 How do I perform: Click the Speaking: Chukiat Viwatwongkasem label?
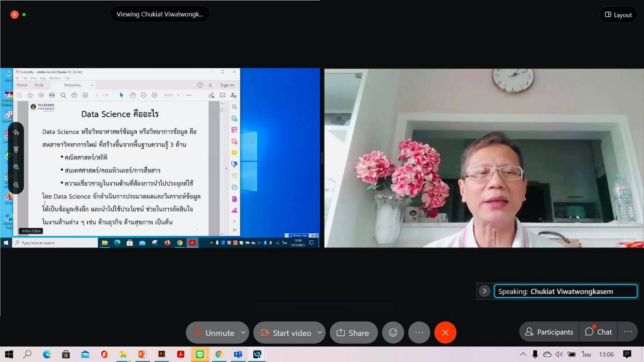(566, 291)
